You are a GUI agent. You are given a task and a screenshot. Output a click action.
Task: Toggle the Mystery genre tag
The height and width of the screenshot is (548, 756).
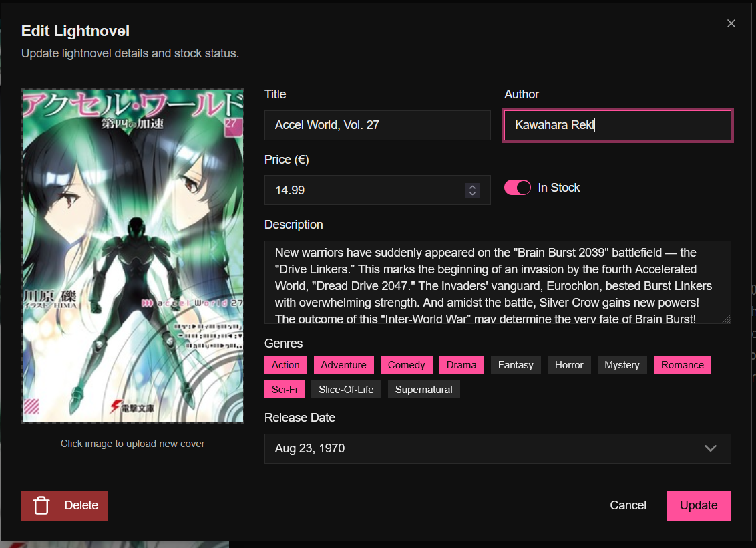coord(622,365)
